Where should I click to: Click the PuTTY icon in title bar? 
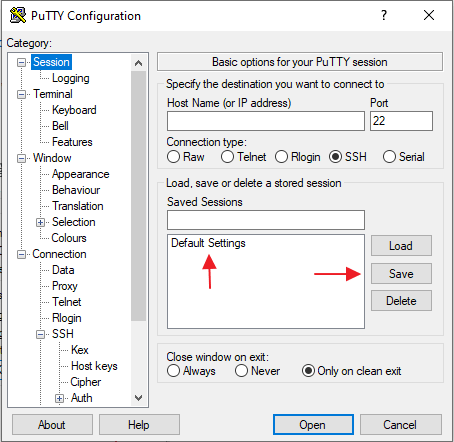(x=18, y=15)
